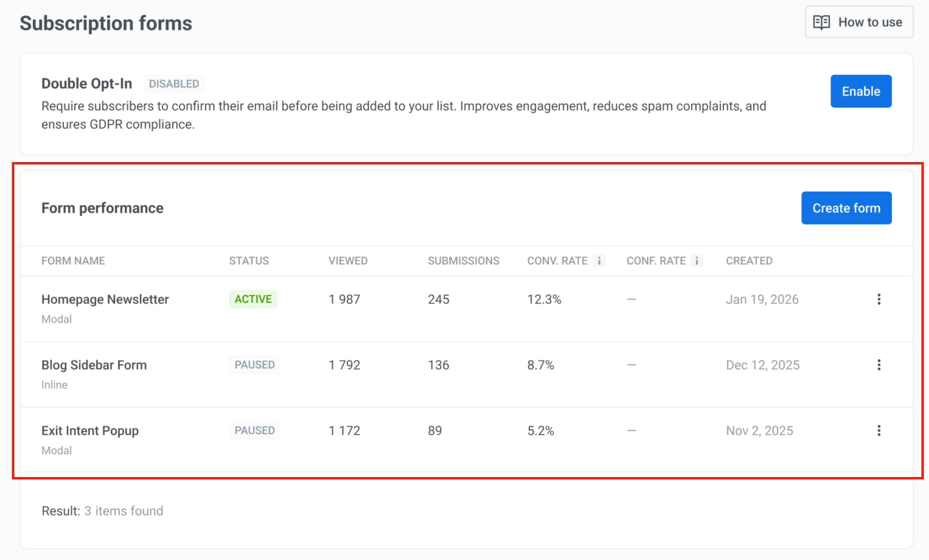
Task: Open the How to use guide
Action: tap(859, 22)
